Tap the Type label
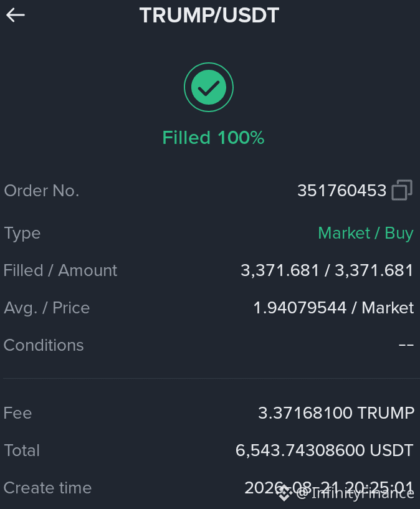Screen dimensions: 420x509 coord(22,234)
